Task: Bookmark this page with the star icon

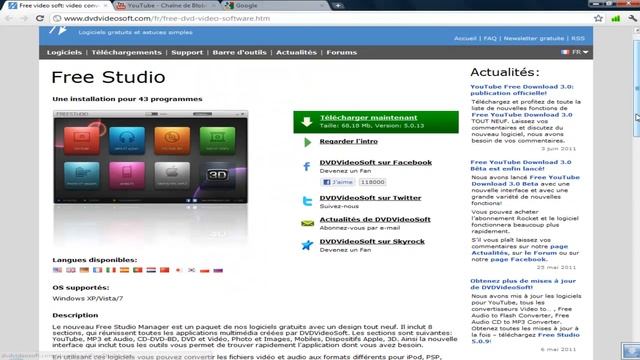Action: (598, 18)
